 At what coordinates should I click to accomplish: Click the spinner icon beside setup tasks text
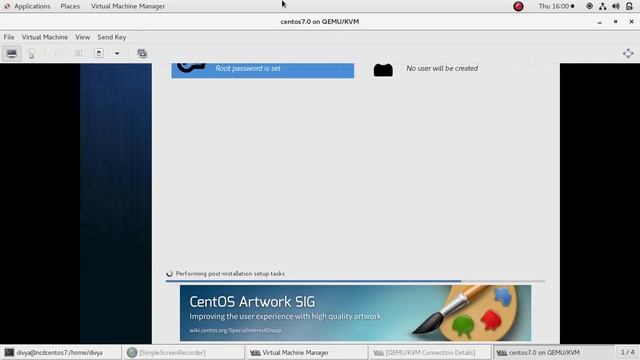(x=169, y=273)
